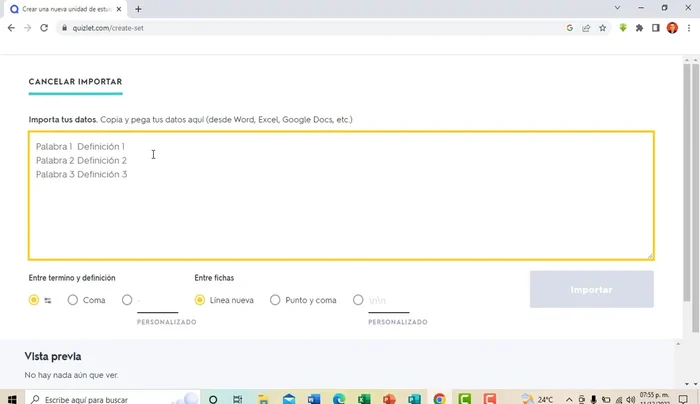Select Línea nueva radio option

[200, 300]
